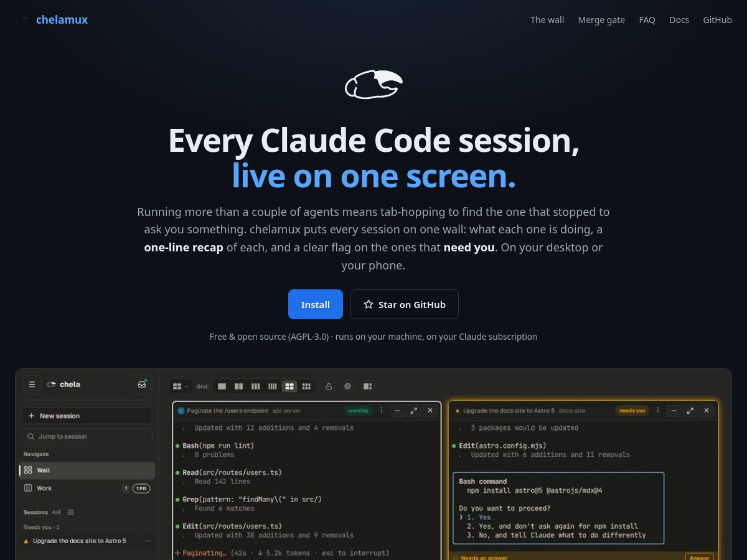Click the Paginating… status line
The width and height of the screenshot is (747, 560).
tap(282, 553)
